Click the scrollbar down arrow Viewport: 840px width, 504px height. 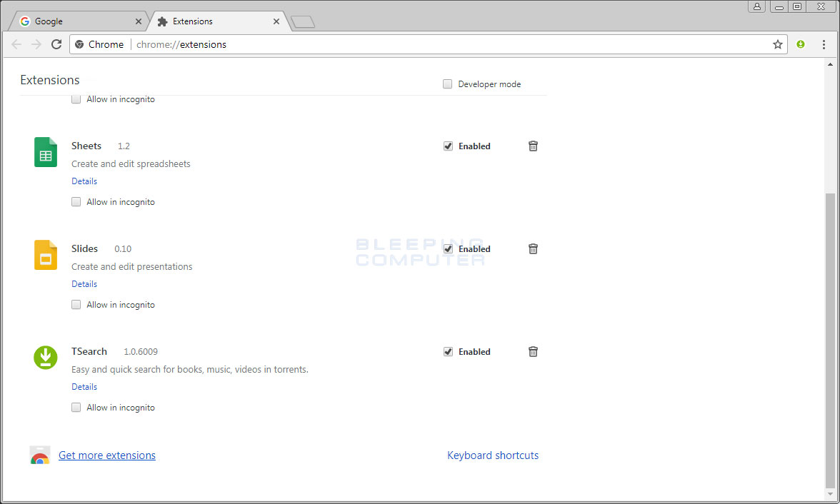(830, 494)
